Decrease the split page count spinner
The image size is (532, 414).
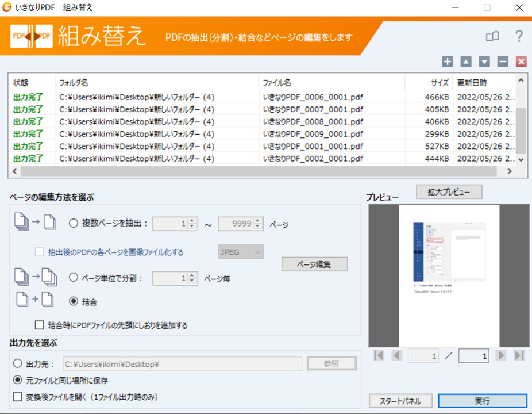click(x=192, y=282)
